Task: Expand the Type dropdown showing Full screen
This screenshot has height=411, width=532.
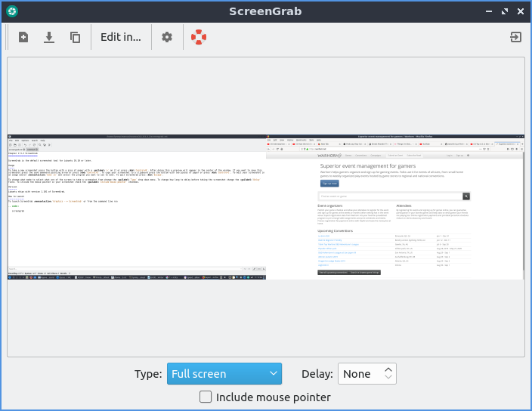Action: tap(224, 373)
